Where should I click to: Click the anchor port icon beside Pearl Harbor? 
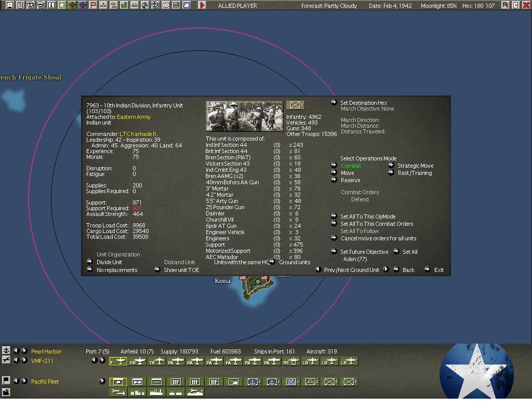(x=6, y=350)
